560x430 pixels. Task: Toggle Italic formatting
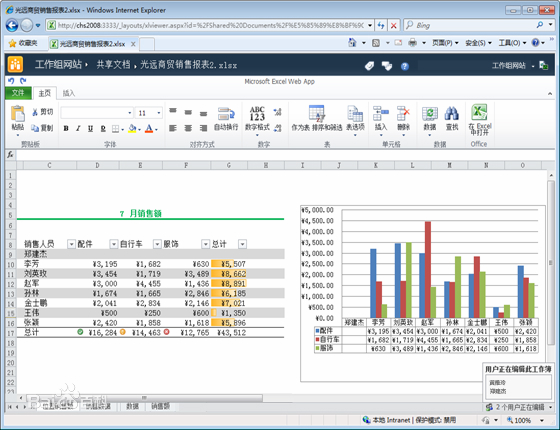[x=78, y=129]
